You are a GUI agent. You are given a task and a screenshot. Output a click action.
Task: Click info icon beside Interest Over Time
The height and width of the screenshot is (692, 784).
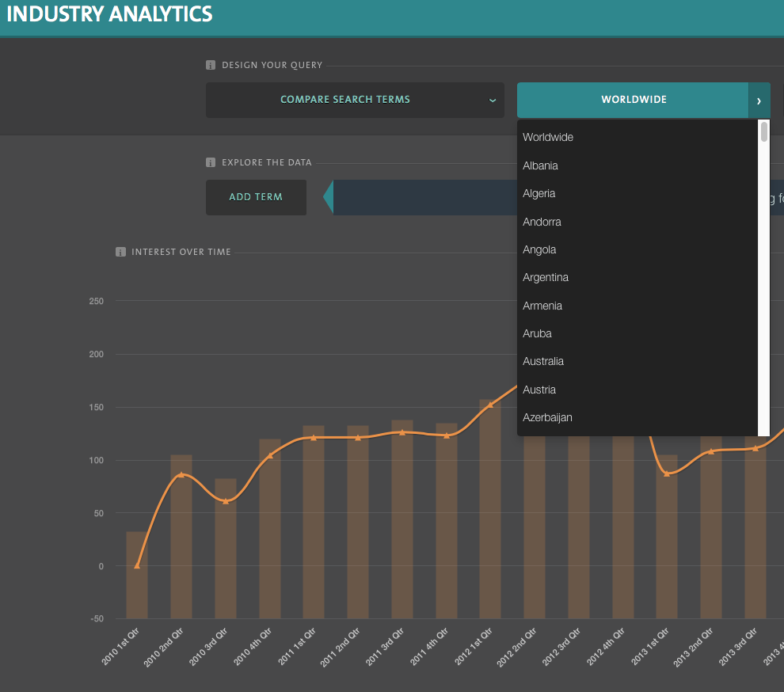pos(120,252)
